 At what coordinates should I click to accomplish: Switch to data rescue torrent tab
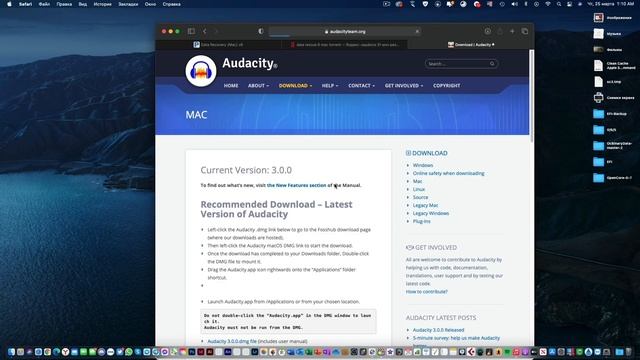345,44
